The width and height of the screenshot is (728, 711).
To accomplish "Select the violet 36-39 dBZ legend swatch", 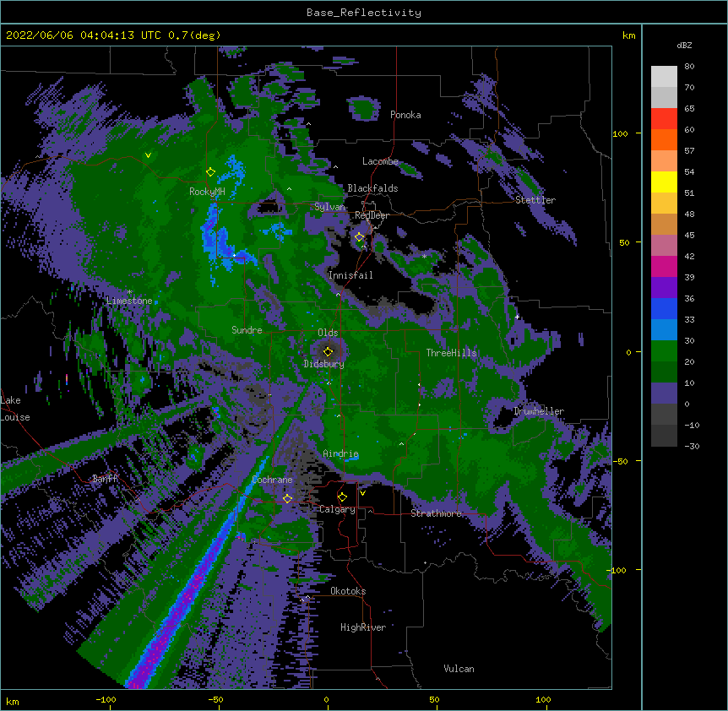I will (664, 288).
